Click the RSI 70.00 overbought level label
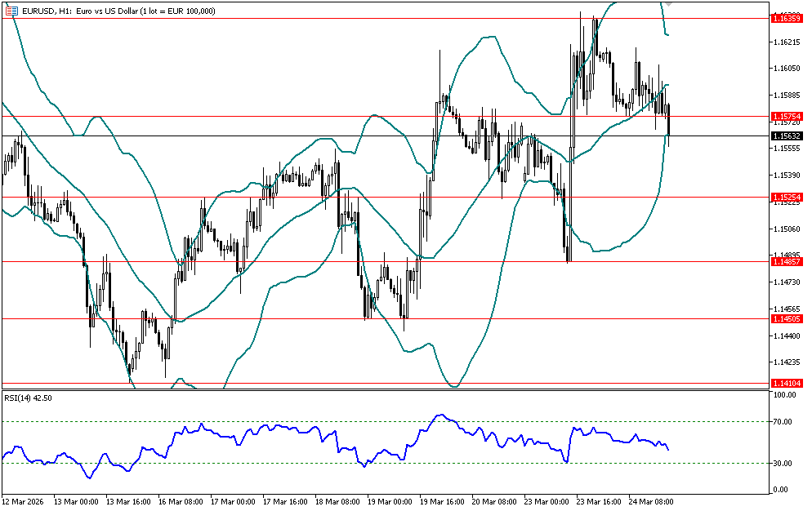 (x=784, y=421)
